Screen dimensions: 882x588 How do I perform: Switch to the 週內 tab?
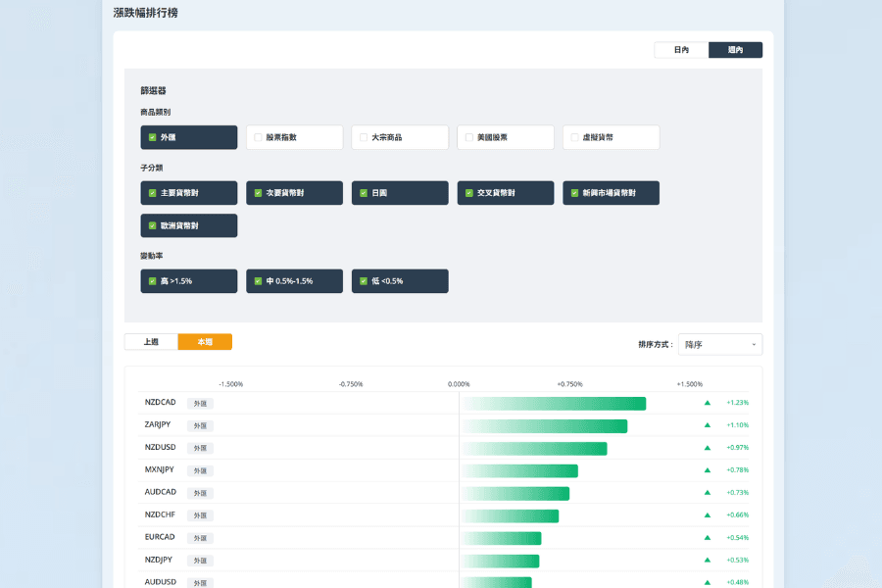coord(735,50)
